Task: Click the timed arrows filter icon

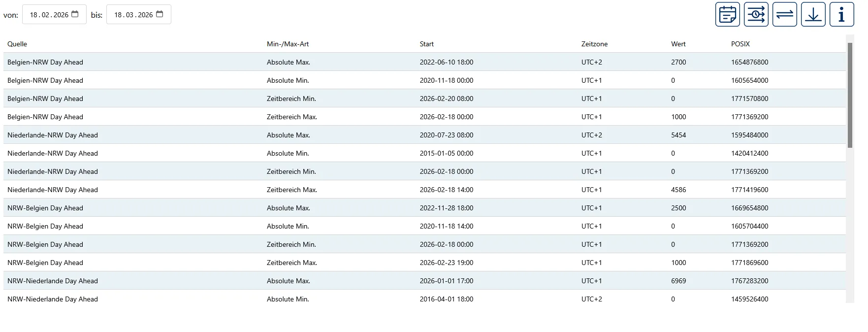Action: point(756,14)
